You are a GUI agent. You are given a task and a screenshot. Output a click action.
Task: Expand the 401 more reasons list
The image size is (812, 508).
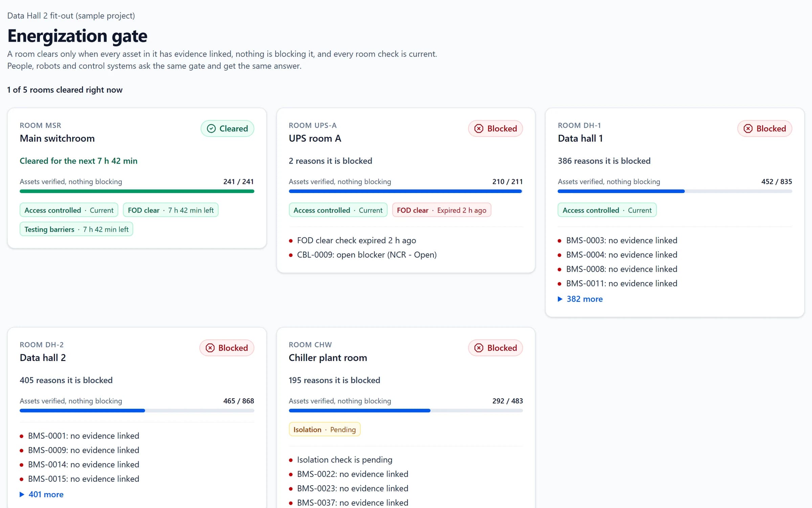(42, 494)
